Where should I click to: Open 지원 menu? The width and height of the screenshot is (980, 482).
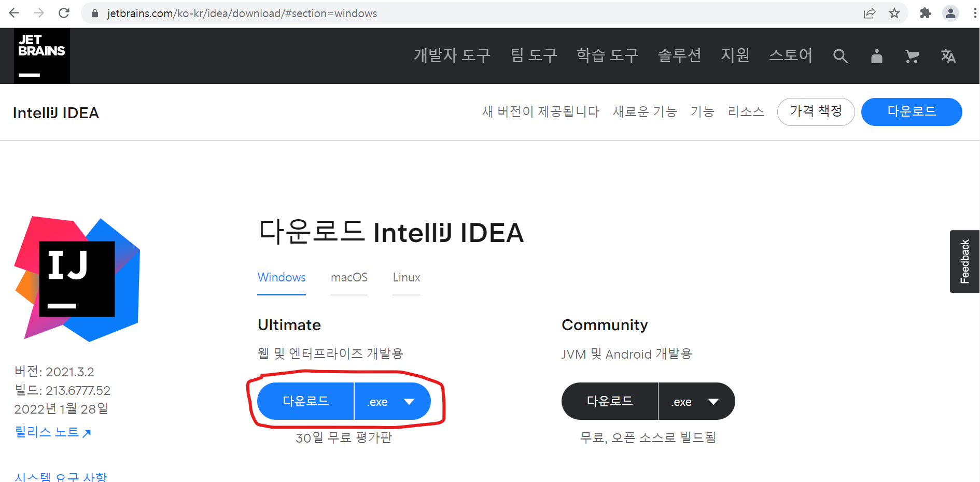(x=735, y=55)
